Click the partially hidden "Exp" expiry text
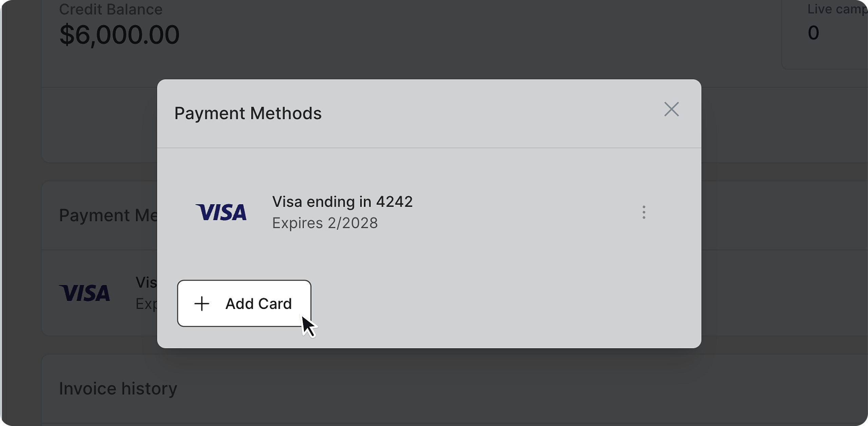The height and width of the screenshot is (426, 868). point(146,304)
